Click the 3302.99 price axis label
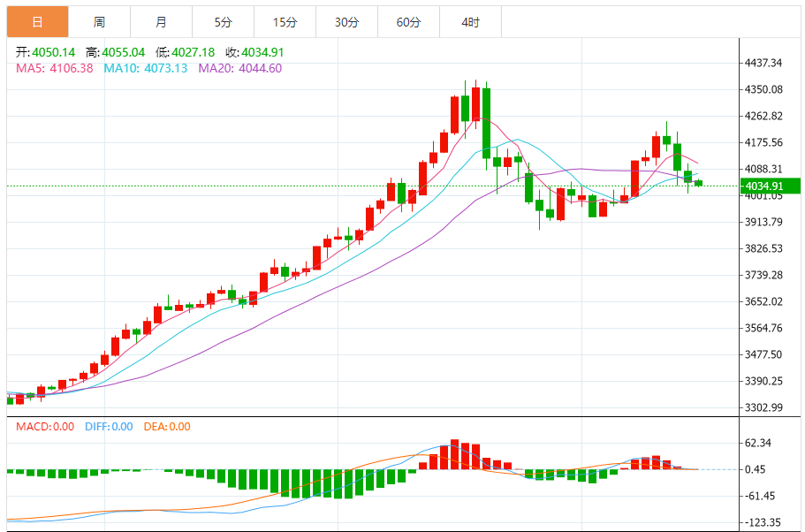The image size is (805, 532). click(763, 407)
